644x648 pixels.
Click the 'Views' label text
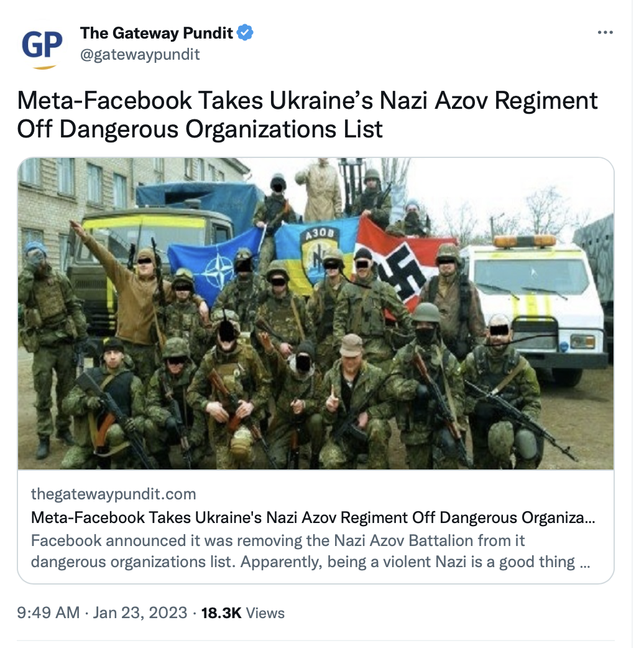click(x=265, y=613)
